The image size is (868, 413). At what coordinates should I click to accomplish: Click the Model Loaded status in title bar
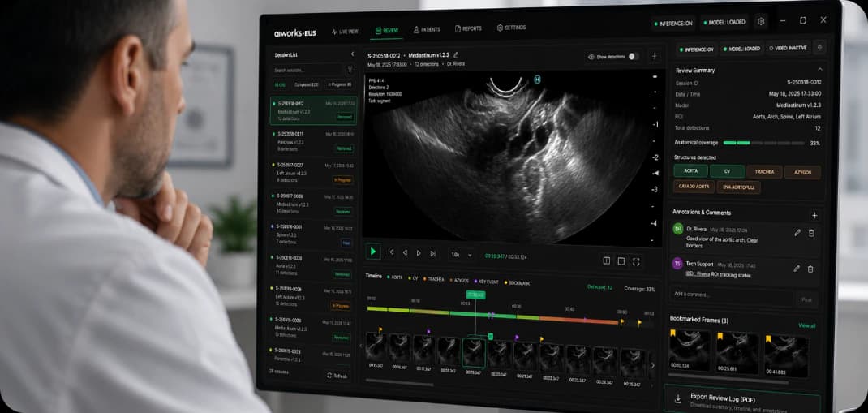(724, 23)
